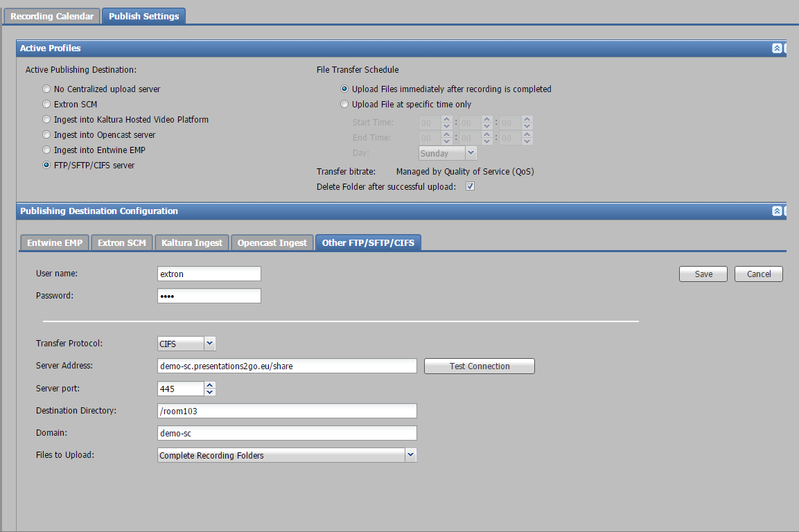Select upload file at specific time only

pos(344,105)
